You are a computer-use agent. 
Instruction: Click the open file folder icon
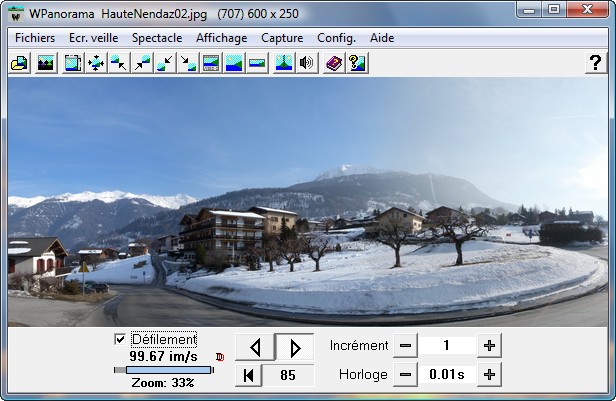click(x=19, y=63)
